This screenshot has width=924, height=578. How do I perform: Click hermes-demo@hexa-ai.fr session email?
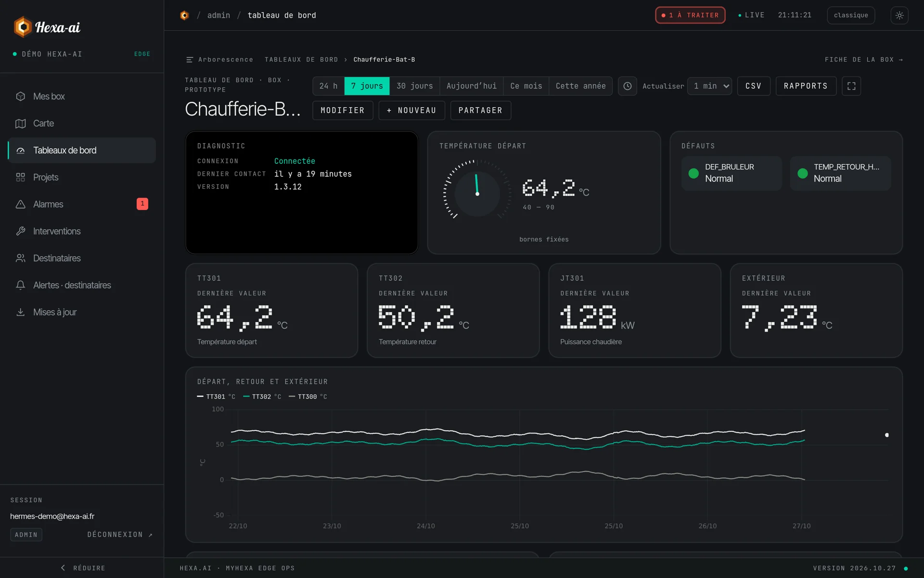coord(52,516)
